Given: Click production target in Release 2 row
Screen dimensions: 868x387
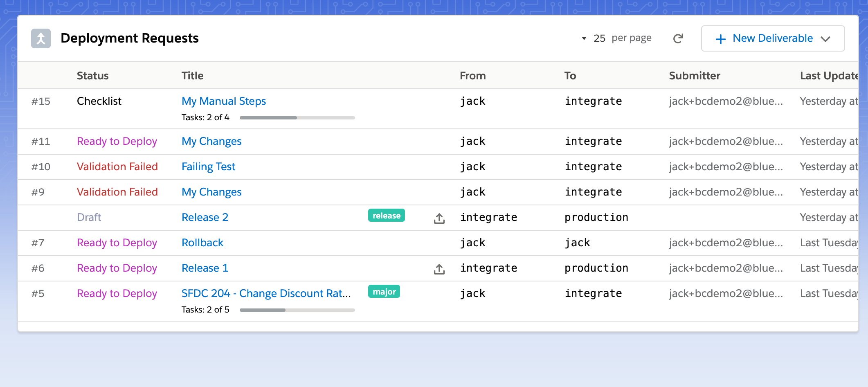Looking at the screenshot, I should tap(596, 217).
